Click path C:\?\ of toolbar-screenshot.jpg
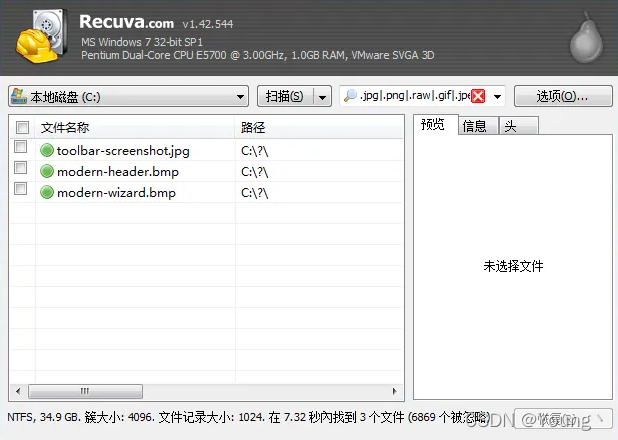Screen dimensions: 618x440 tap(255, 151)
